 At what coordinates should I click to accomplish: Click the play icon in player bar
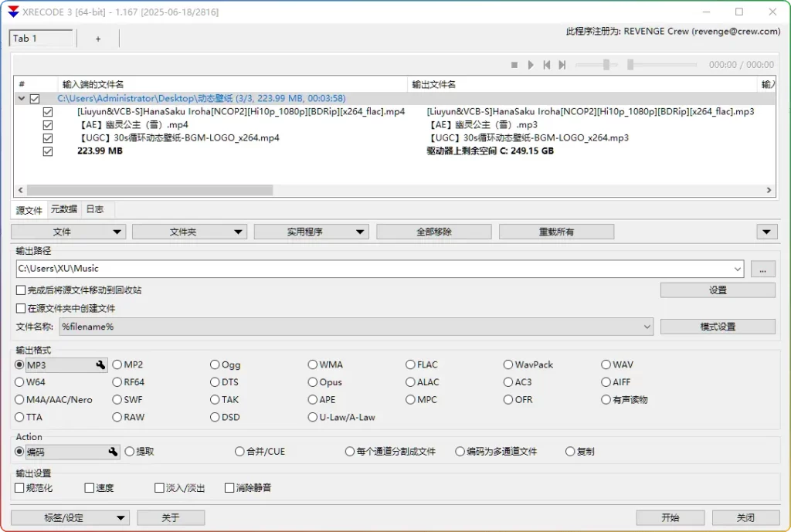click(x=531, y=65)
